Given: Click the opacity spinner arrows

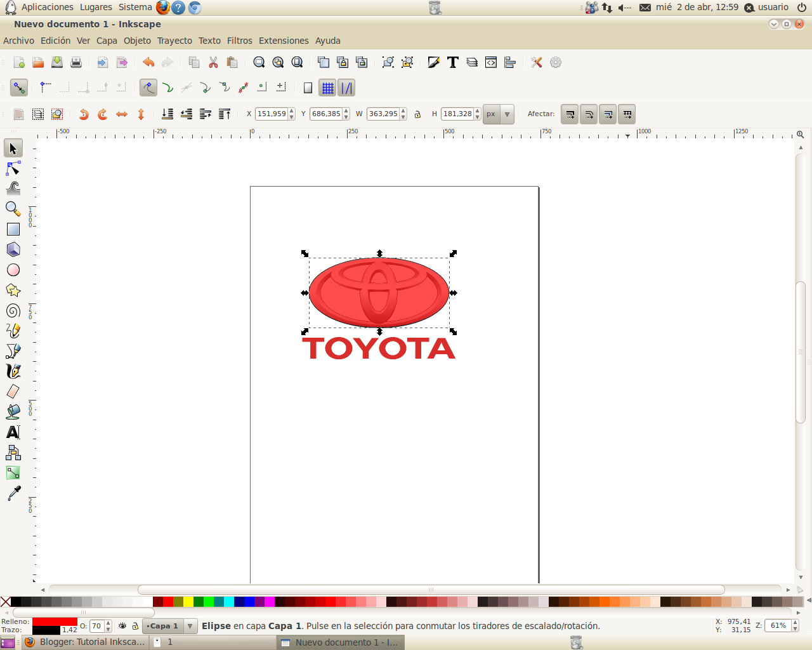Looking at the screenshot, I should 108,626.
